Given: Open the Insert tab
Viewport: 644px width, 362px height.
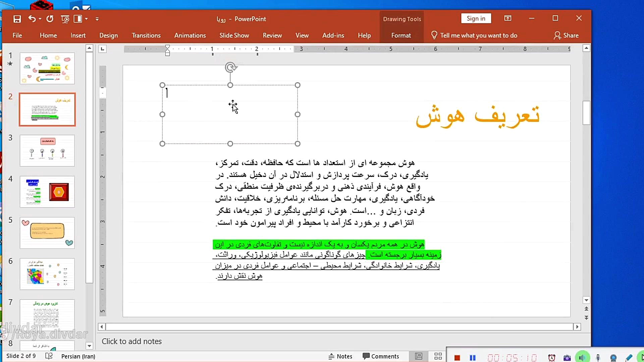Looking at the screenshot, I should (x=78, y=36).
